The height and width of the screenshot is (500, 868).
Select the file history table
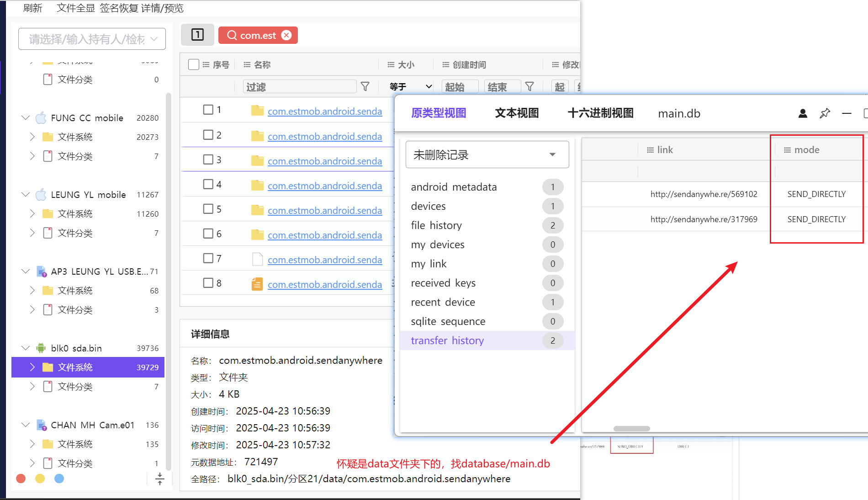tap(436, 225)
